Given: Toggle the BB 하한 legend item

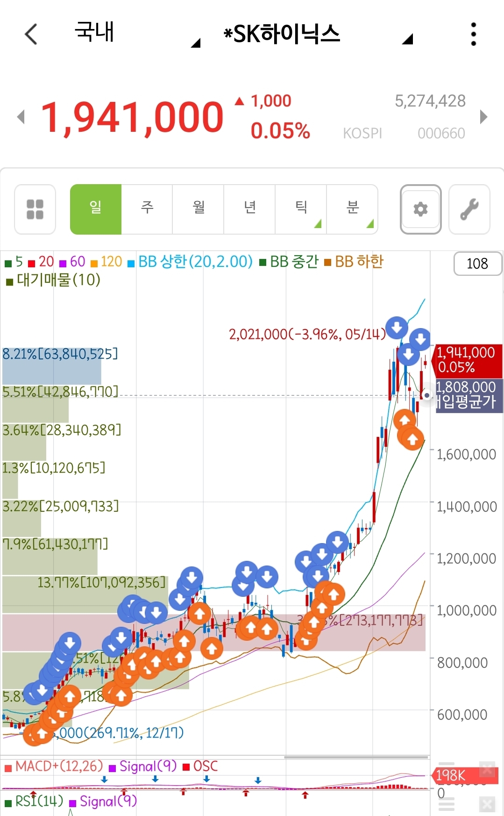Looking at the screenshot, I should 354,262.
